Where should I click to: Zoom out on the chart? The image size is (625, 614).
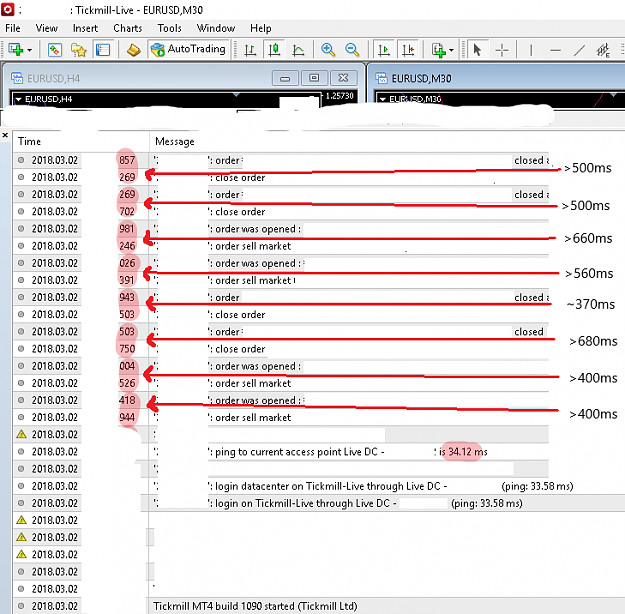click(352, 50)
